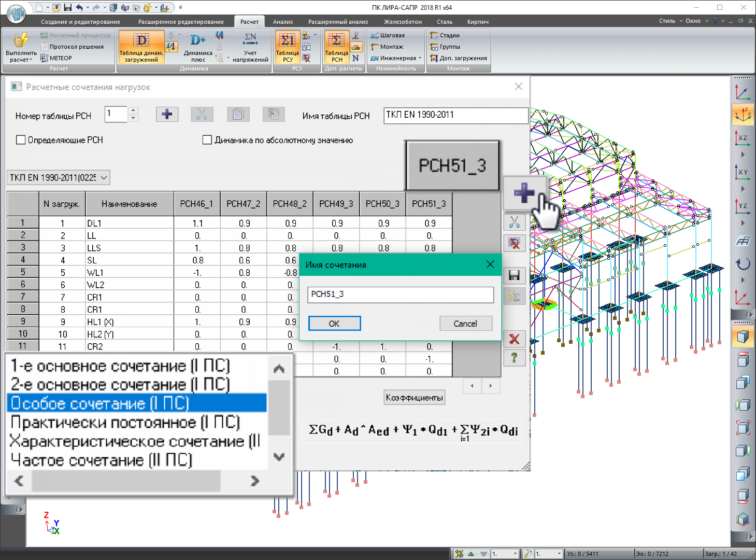Switch to the Анализ ribbon tab

282,22
